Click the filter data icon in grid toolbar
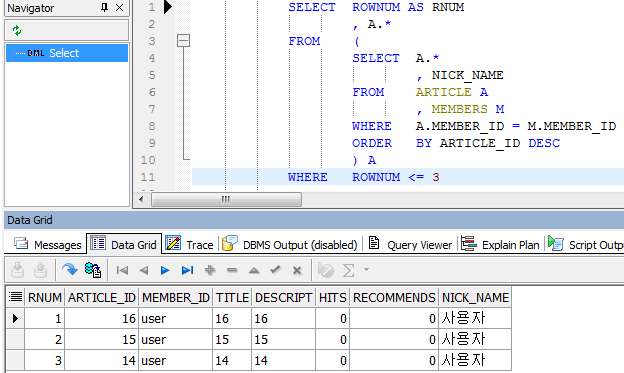624x373 pixels. (326, 270)
